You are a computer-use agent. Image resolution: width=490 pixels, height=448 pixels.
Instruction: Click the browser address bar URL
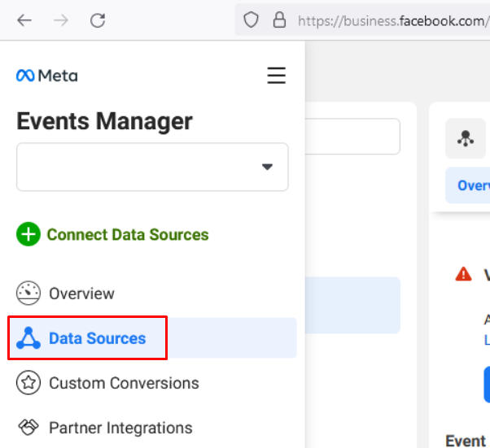pyautogui.click(x=391, y=20)
